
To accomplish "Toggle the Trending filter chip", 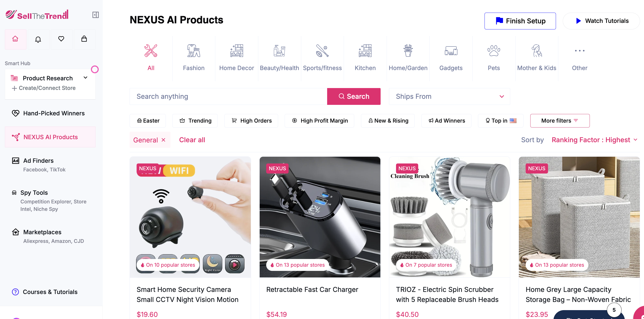I will [195, 121].
